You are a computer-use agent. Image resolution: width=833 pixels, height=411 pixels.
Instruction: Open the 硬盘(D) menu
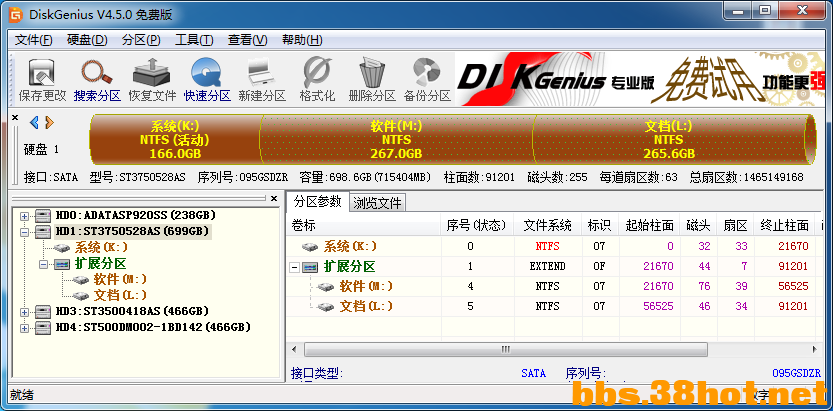tap(87, 40)
